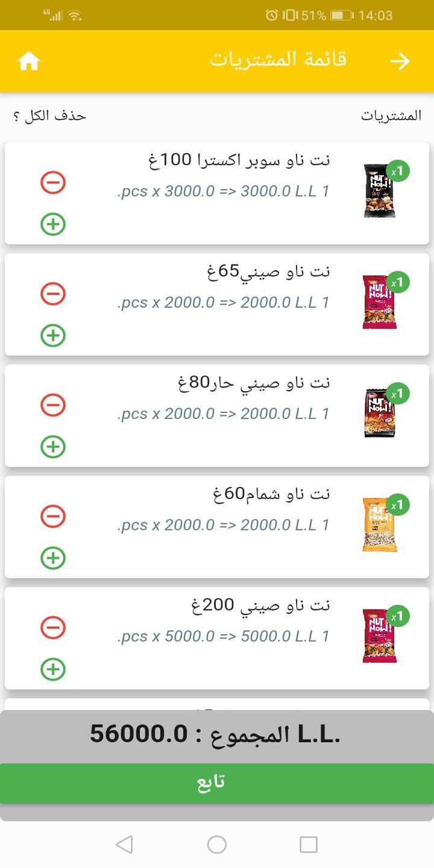Click حذف الكل to delete all items
Screen dimensions: 434x868
point(49,116)
